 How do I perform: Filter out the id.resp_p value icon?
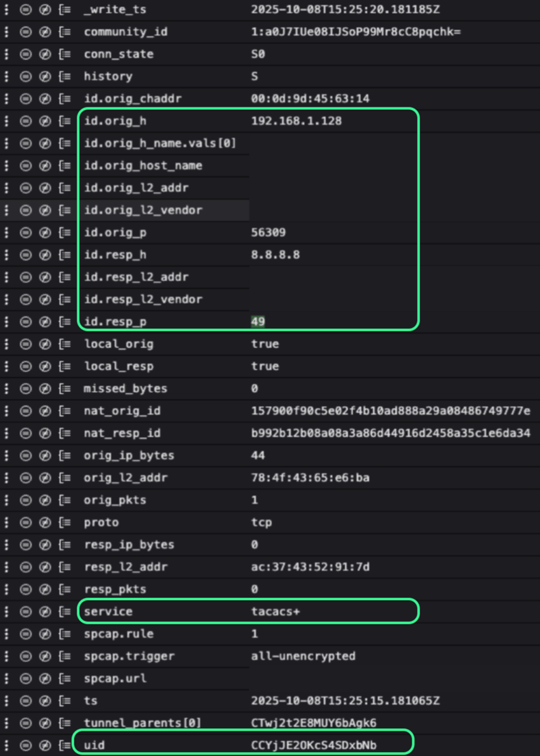(45, 322)
